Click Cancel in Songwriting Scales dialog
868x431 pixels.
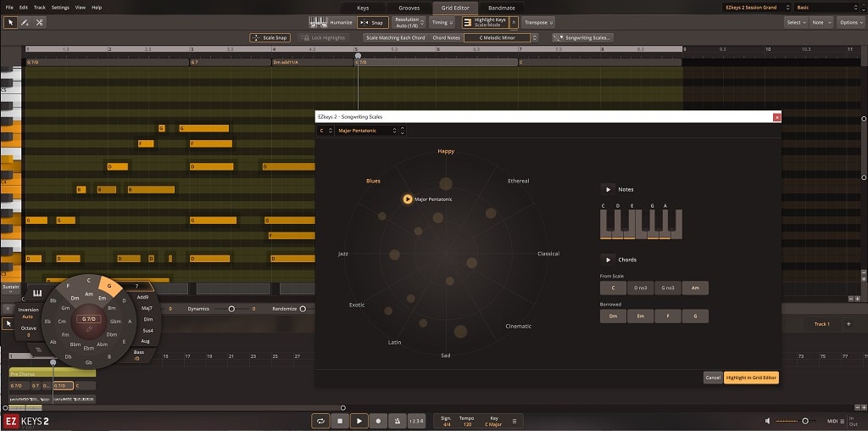point(713,378)
